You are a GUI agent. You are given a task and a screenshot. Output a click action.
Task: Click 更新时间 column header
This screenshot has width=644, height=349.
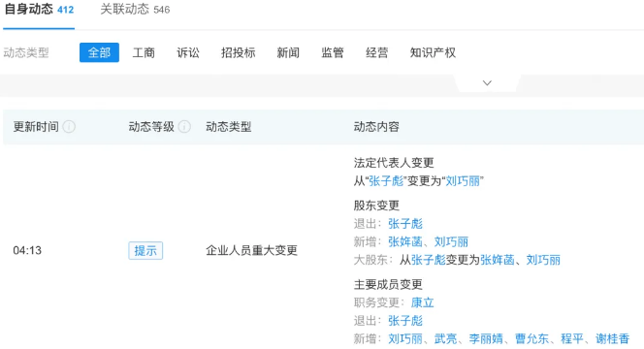pyautogui.click(x=36, y=127)
